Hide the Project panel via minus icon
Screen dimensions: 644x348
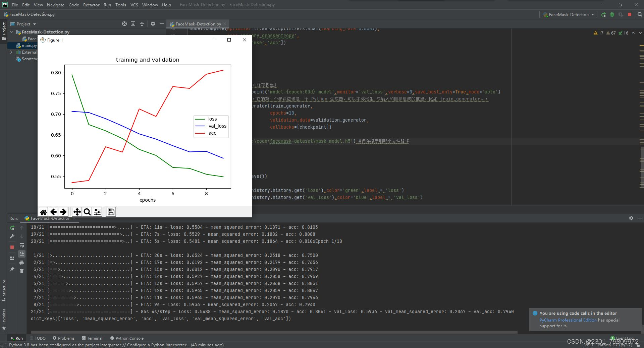point(162,24)
